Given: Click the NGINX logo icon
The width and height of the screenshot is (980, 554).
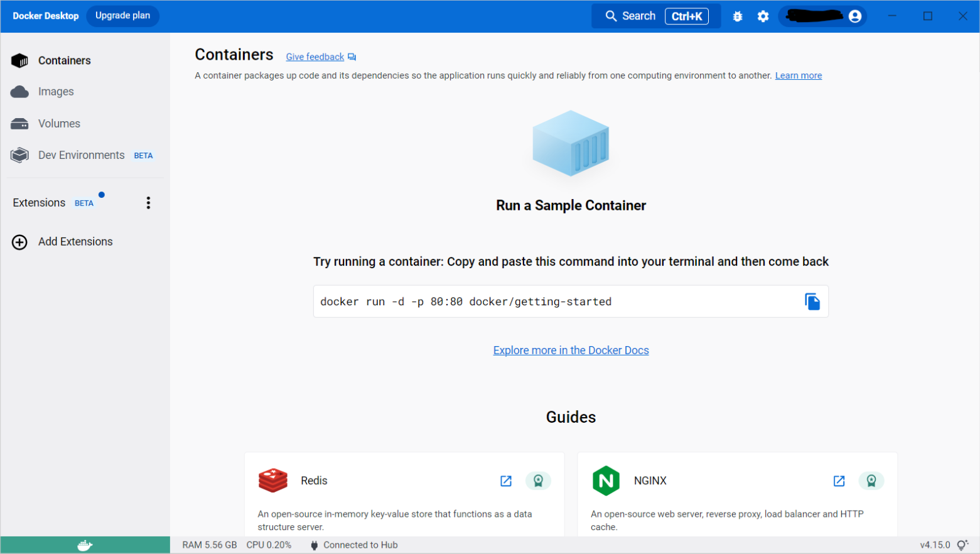Looking at the screenshot, I should point(606,481).
